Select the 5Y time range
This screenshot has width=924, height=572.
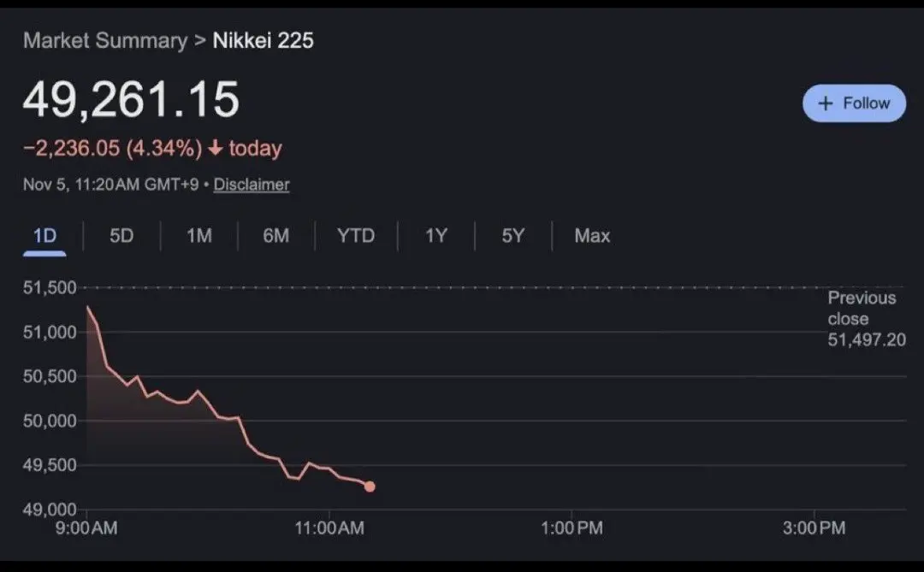[x=512, y=236]
